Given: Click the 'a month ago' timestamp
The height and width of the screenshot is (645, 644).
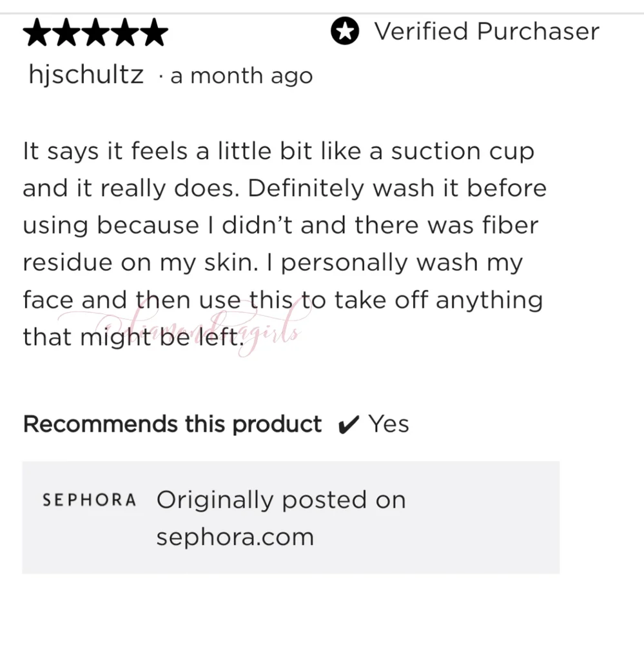Looking at the screenshot, I should coord(241,76).
